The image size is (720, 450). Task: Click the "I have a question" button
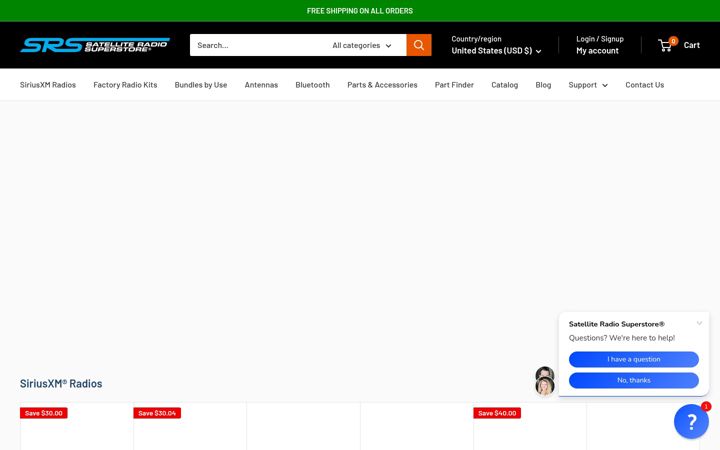coord(634,359)
